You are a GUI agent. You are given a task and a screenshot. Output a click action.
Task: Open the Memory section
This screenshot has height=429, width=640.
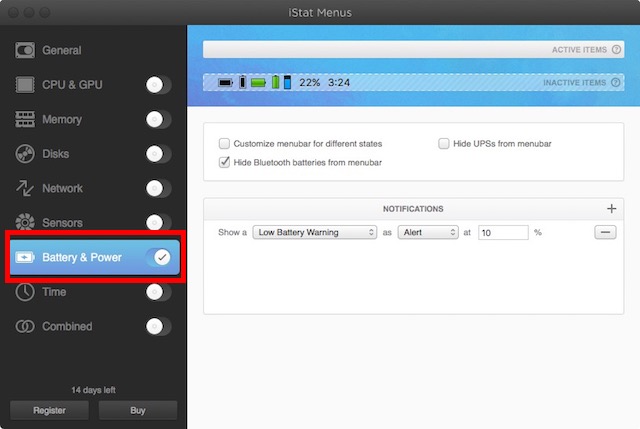[62, 119]
